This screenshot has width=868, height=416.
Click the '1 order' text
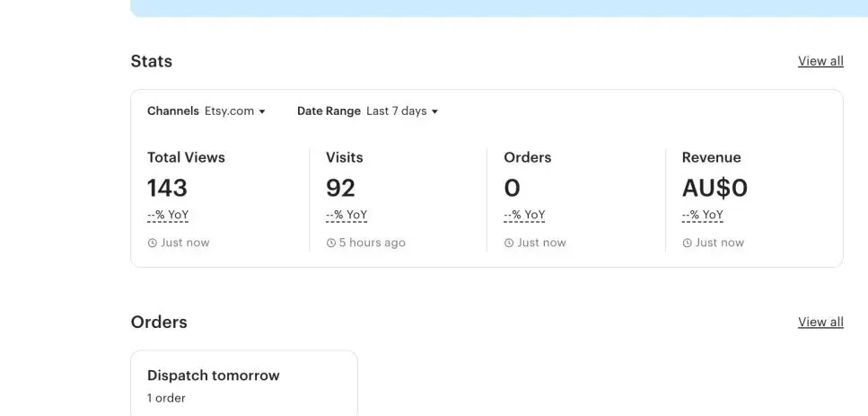(x=166, y=398)
